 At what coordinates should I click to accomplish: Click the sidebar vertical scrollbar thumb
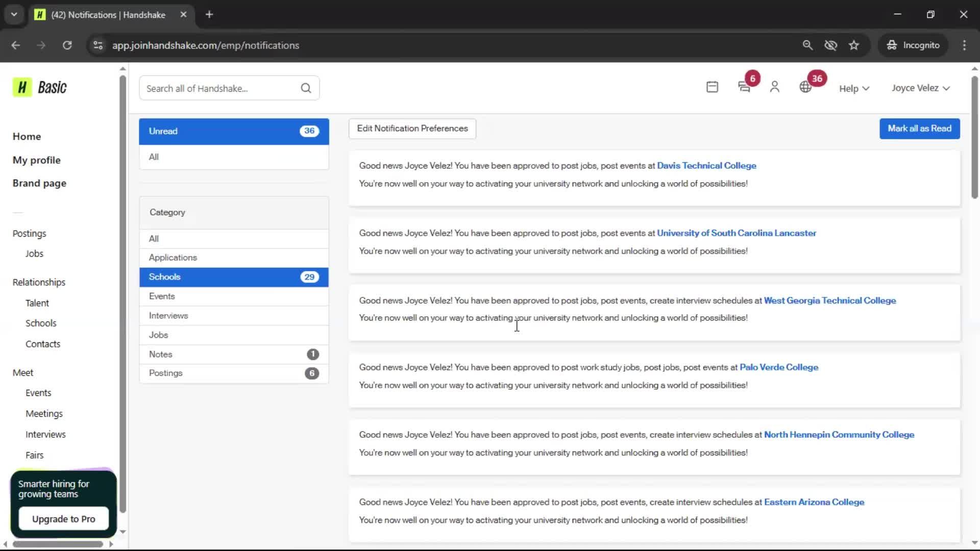122,293
